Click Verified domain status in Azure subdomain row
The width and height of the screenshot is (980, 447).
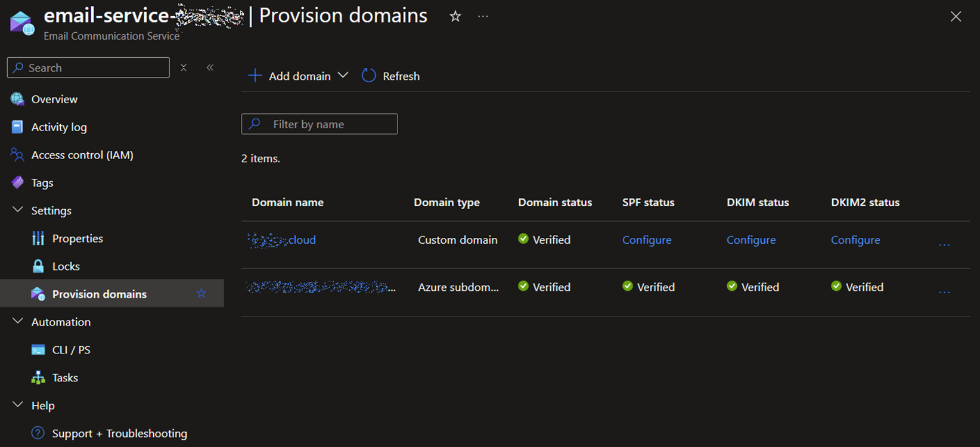544,287
